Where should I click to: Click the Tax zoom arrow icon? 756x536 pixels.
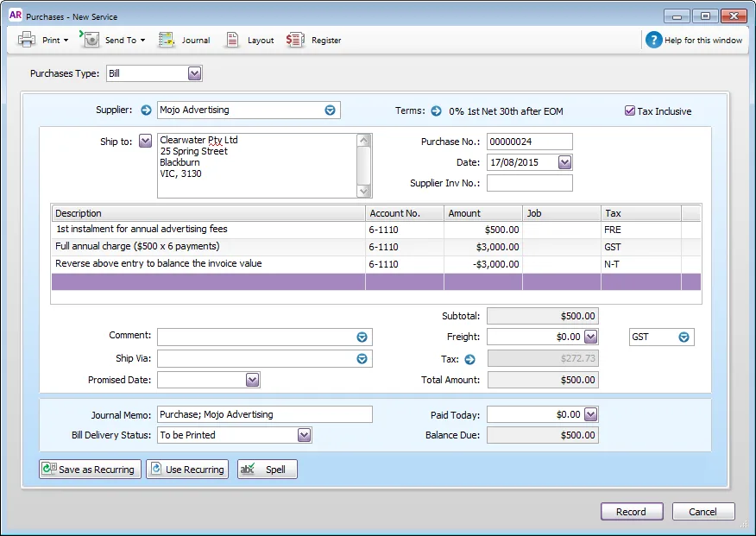(469, 359)
